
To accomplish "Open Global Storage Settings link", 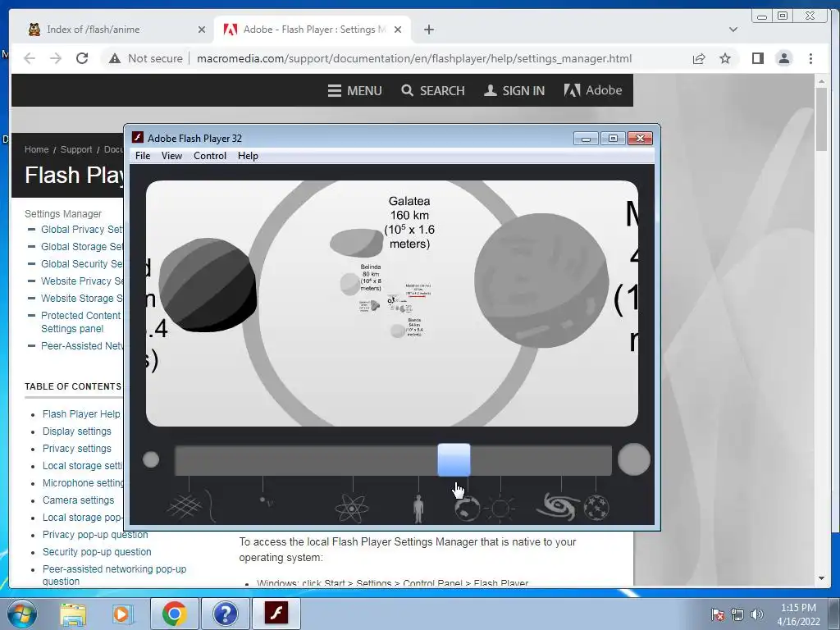I will (82, 246).
